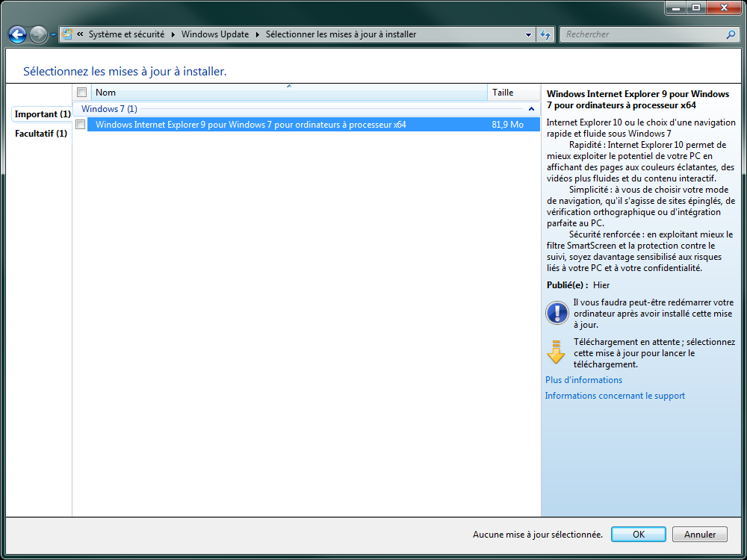
Task: Confirm with the OK button
Action: point(639,535)
